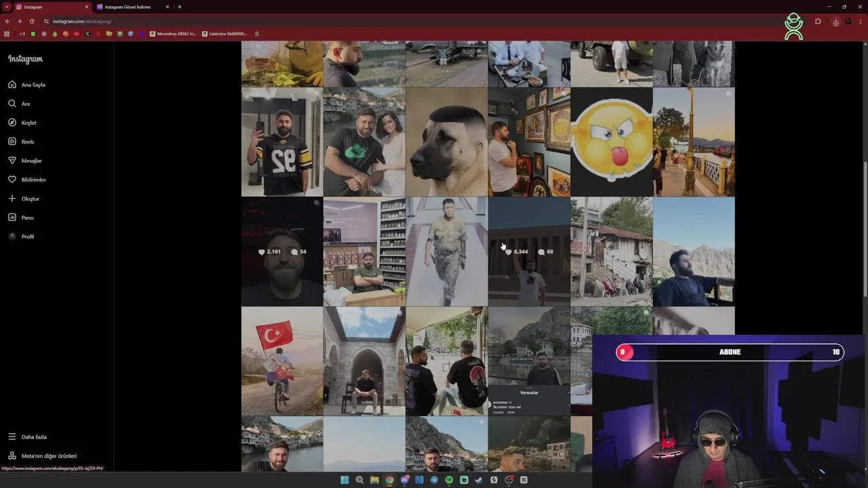The image size is (868, 488).
Task: Close the Instagram Görsel İndirme tab
Action: point(167,7)
